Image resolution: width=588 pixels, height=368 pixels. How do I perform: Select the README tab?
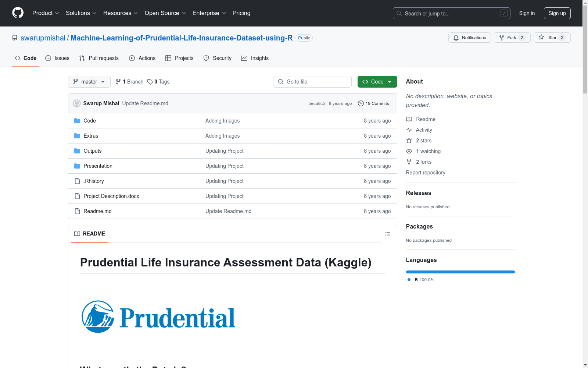click(x=90, y=234)
